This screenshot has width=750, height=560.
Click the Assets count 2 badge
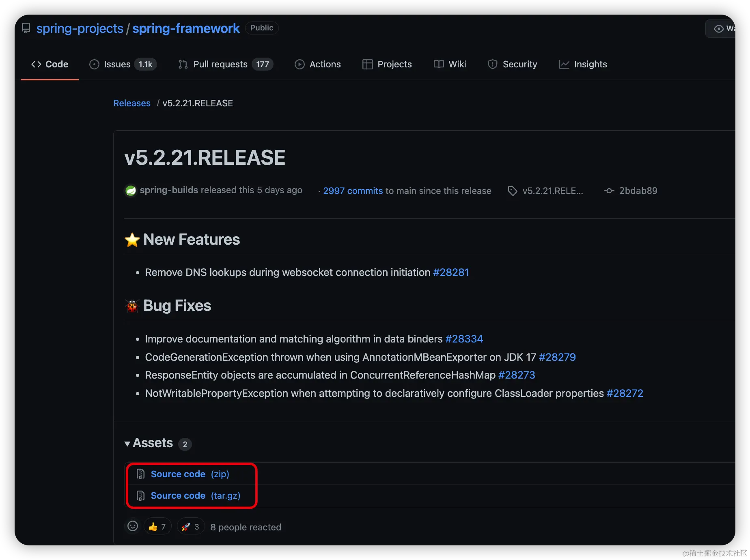185,444
